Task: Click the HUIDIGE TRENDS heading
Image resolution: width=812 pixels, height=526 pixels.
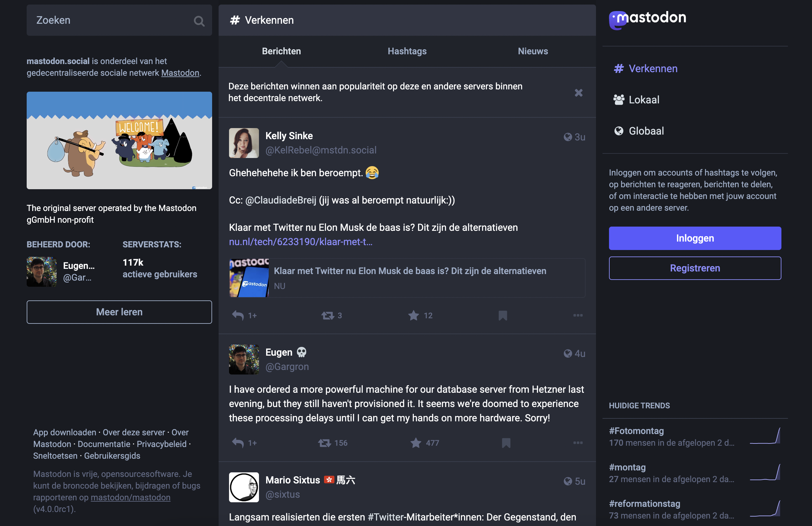Action: pyautogui.click(x=639, y=406)
